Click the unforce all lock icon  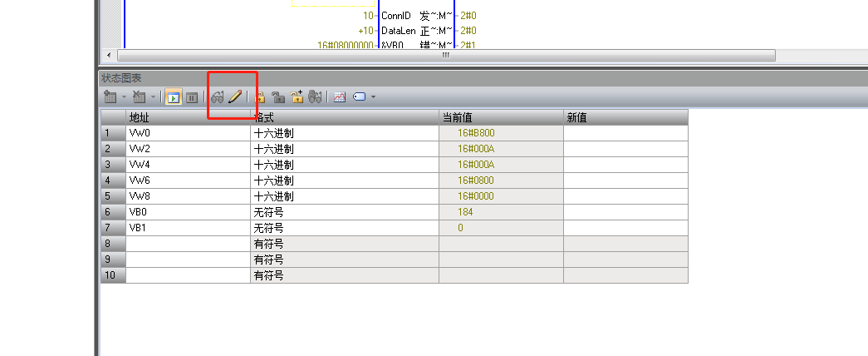[x=297, y=97]
